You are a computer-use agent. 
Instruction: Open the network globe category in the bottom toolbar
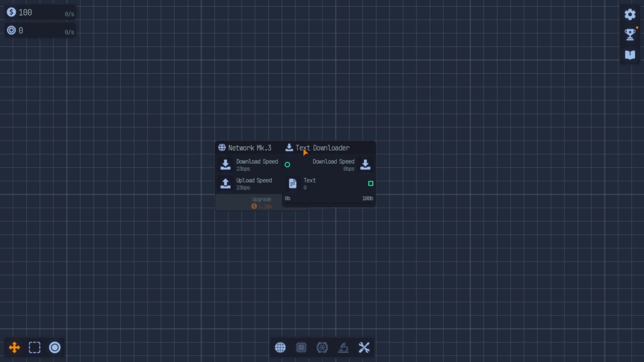[x=280, y=348]
